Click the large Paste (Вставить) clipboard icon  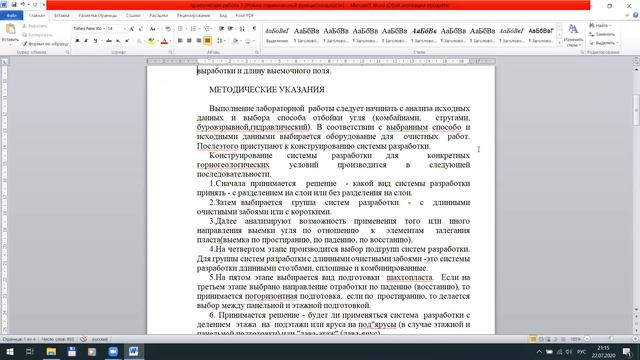[10, 29]
